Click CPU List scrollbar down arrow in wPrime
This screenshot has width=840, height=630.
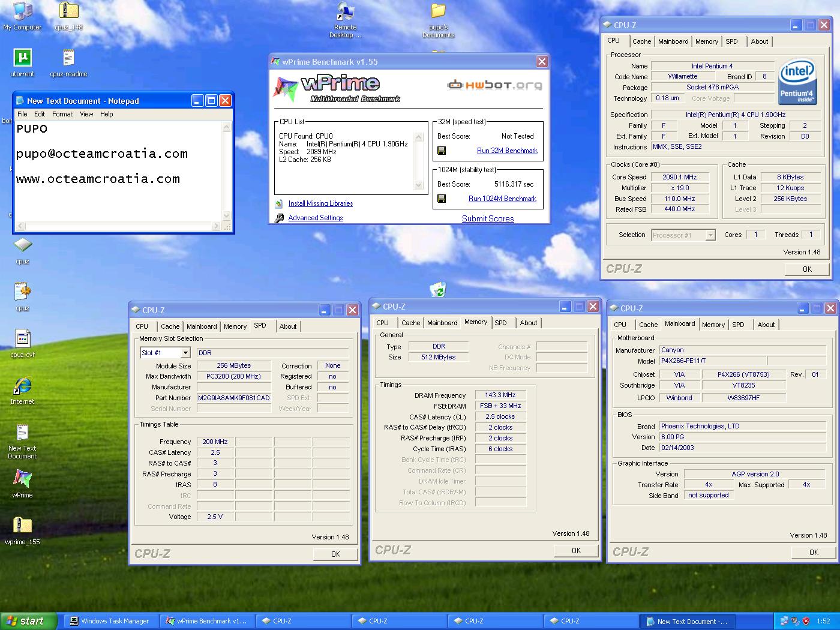pos(419,186)
